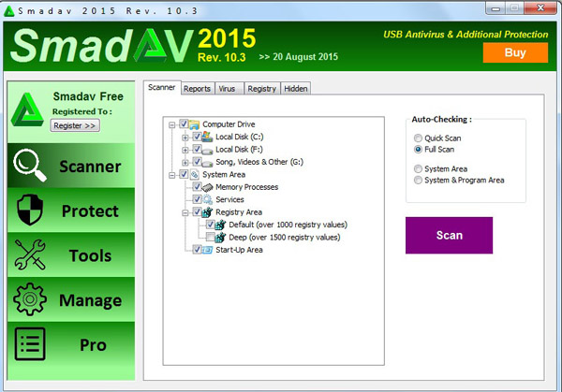Uncheck the Memory Processes checkbox
Screen dimensions: 562x392
pos(197,186)
